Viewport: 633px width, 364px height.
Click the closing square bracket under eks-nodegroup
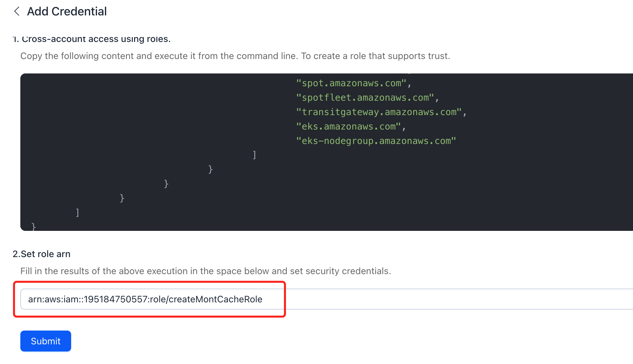click(x=254, y=155)
